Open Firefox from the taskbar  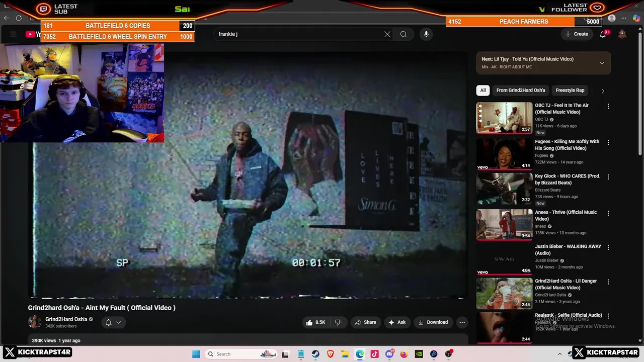404,354
